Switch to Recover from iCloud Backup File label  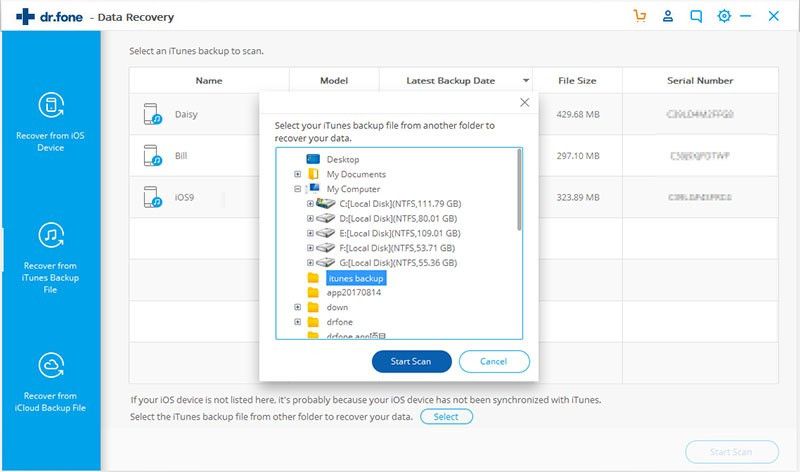click(51, 402)
